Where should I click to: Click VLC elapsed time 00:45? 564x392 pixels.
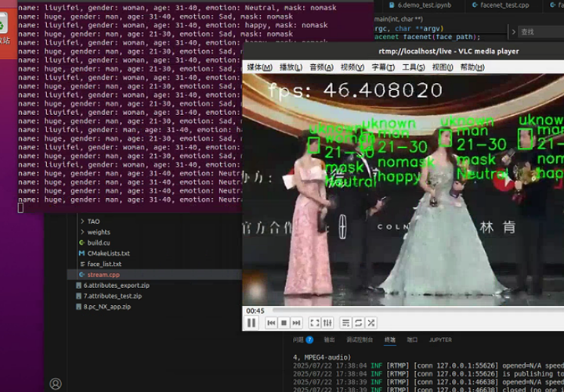[x=255, y=311]
